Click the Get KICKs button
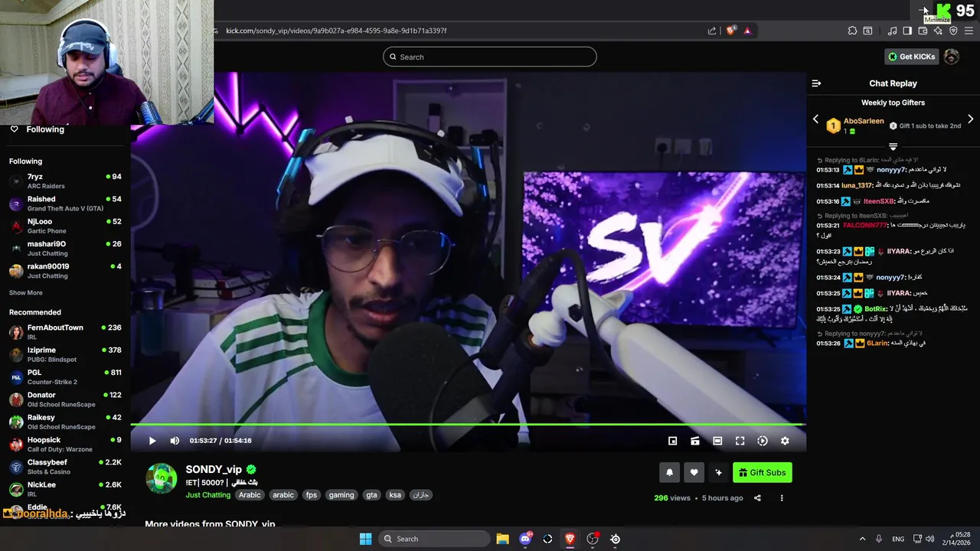The image size is (980, 551). click(911, 57)
